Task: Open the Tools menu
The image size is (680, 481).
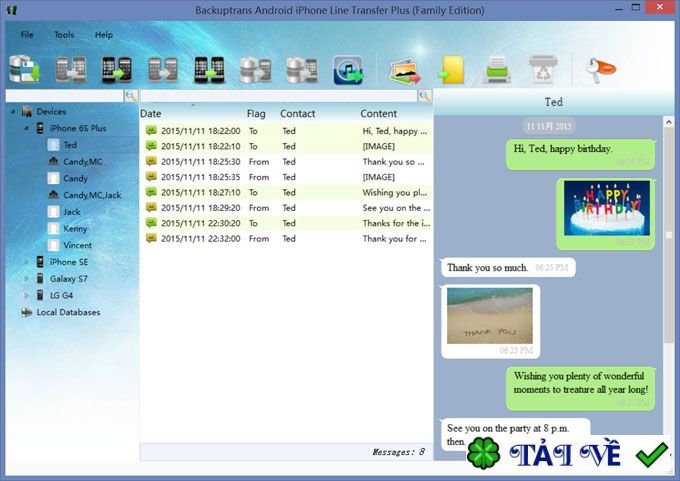Action: pyautogui.click(x=64, y=35)
